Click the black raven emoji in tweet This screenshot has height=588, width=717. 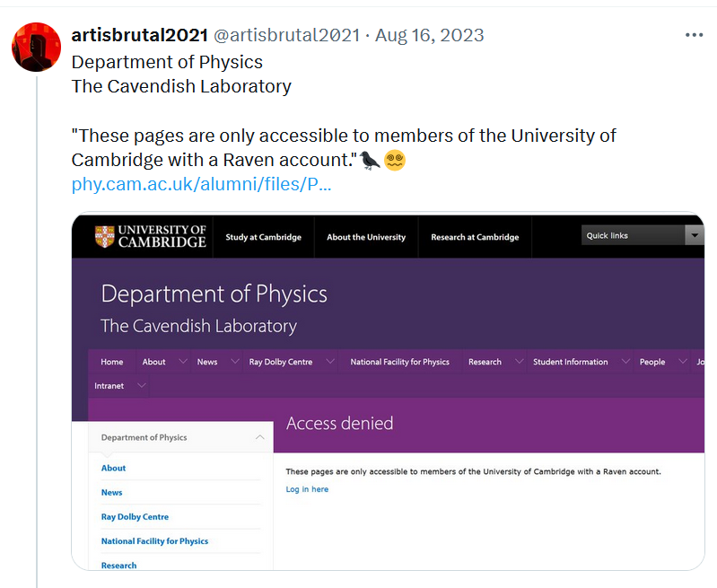370,160
